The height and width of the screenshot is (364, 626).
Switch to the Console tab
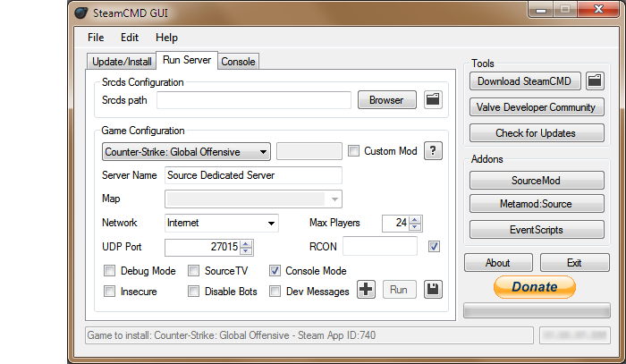239,62
